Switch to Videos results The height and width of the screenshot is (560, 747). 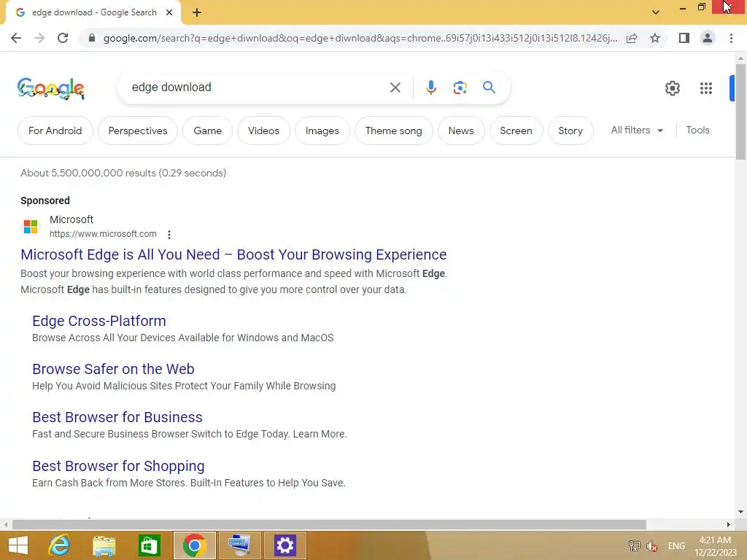(263, 131)
